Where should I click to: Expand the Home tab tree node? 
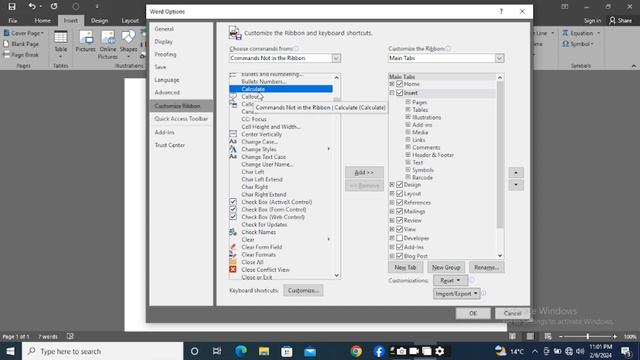[392, 84]
